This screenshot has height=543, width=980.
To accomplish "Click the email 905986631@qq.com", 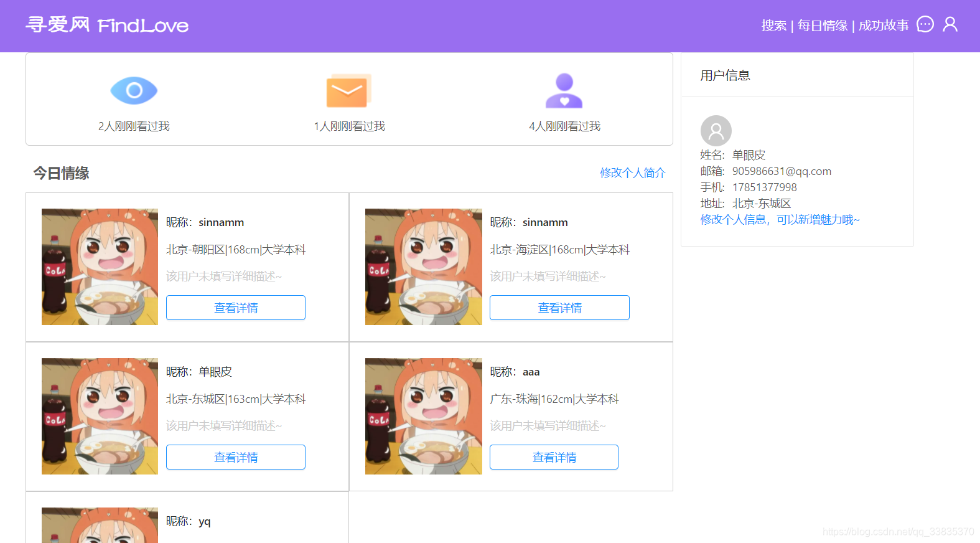I will click(782, 171).
